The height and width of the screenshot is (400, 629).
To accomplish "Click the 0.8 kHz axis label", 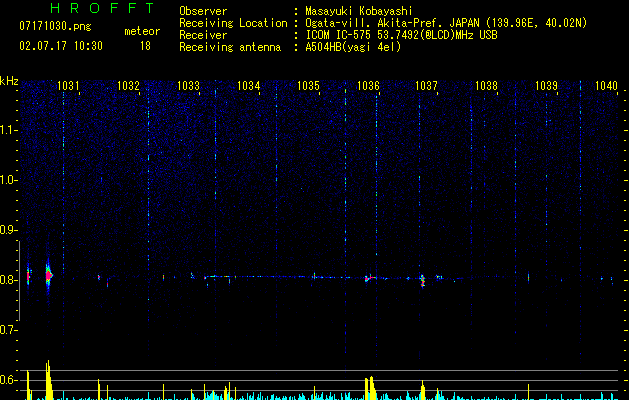I will 7,280.
